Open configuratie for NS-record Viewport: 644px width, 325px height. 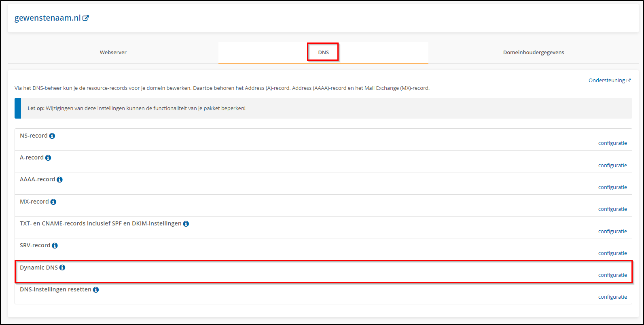[612, 143]
